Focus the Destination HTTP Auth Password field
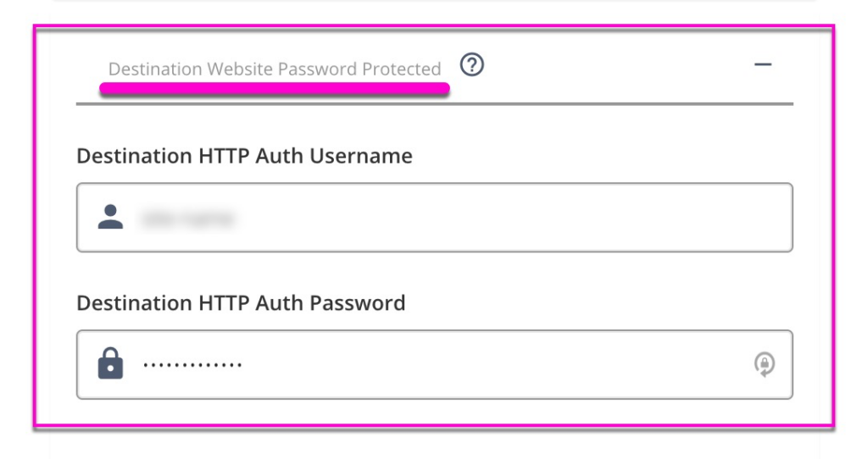The image size is (868, 459). (x=435, y=364)
